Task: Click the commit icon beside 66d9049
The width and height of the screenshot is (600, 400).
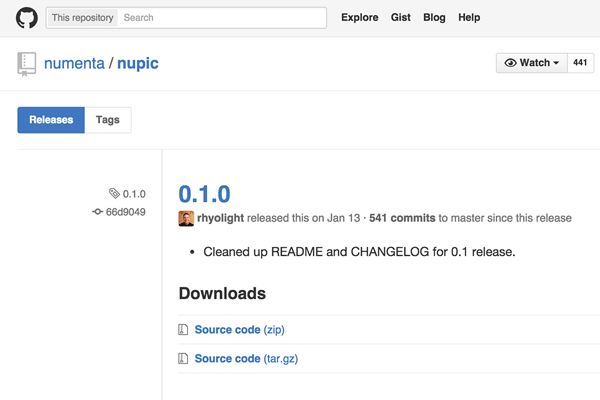Action: pos(98,211)
